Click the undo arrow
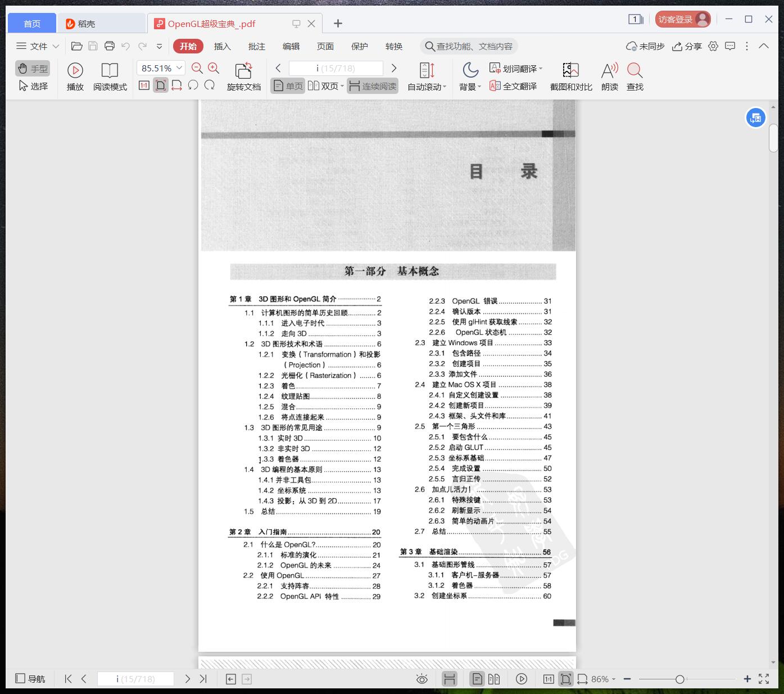The height and width of the screenshot is (694, 784). point(126,46)
